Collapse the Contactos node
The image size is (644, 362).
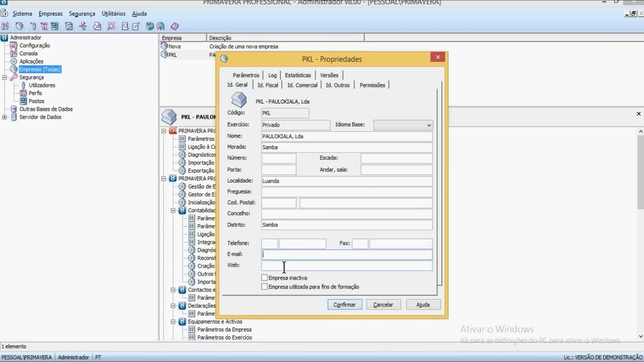click(173, 290)
